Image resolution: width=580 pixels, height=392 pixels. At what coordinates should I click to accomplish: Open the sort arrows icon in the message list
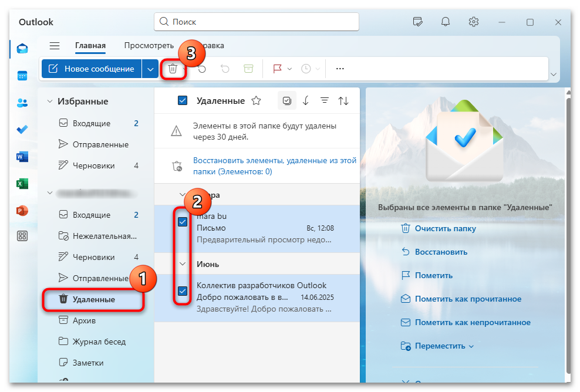pyautogui.click(x=343, y=100)
